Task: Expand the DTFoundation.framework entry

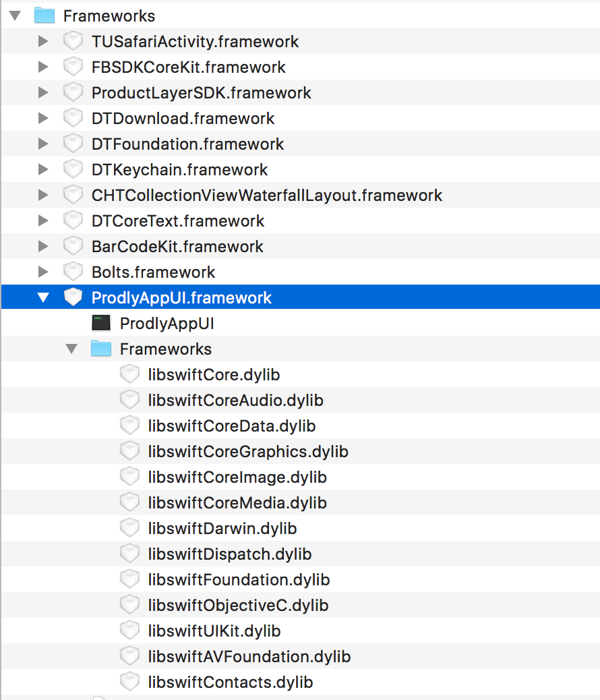Action: (43, 144)
